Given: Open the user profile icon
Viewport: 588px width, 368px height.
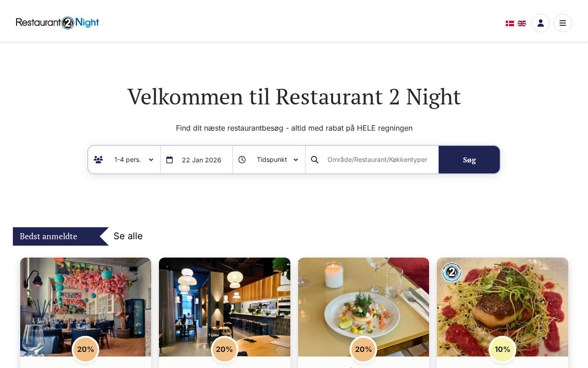Looking at the screenshot, I should [x=541, y=23].
